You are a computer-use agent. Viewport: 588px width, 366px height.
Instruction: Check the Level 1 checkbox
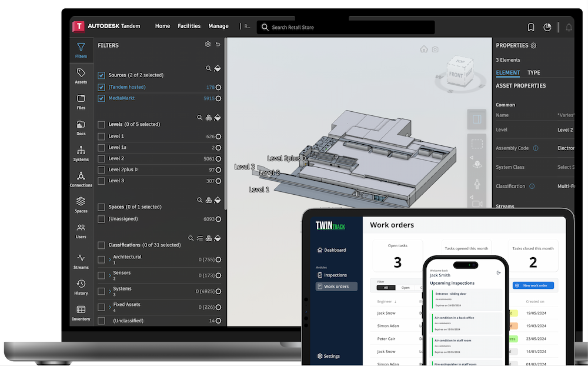pos(101,137)
